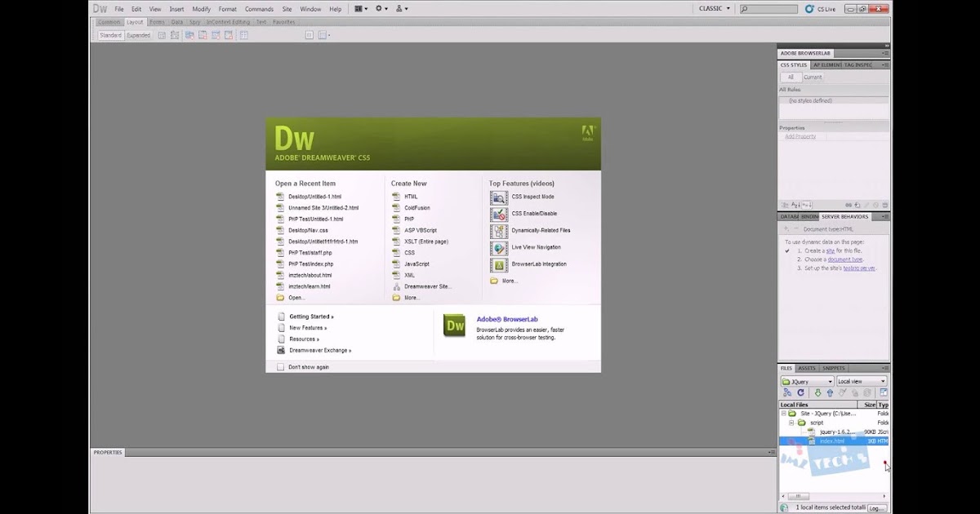
Task: Open the Site person icon dropdown
Action: click(402, 8)
